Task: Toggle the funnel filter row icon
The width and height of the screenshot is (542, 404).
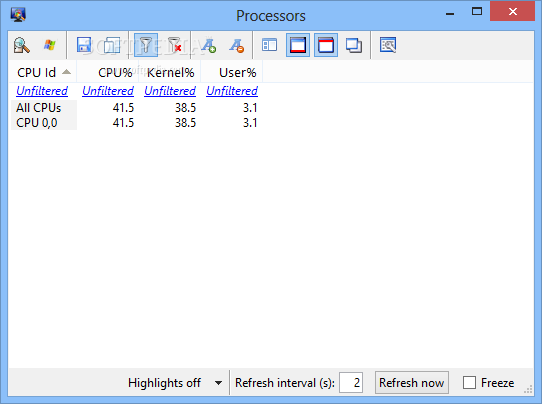Action: [146, 45]
